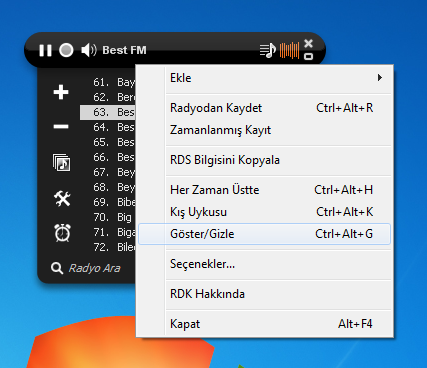Image resolution: width=427 pixels, height=368 pixels.
Task: Open the playlist music note icon
Action: (268, 51)
